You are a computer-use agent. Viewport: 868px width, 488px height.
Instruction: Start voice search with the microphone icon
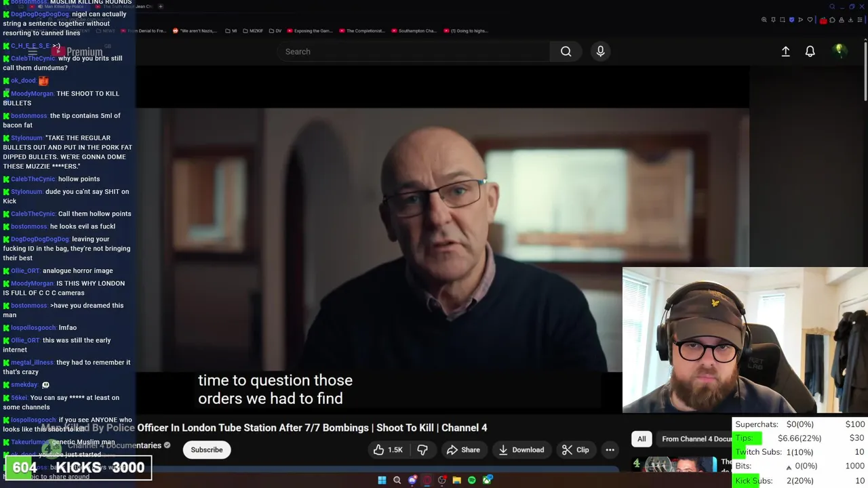pos(600,52)
